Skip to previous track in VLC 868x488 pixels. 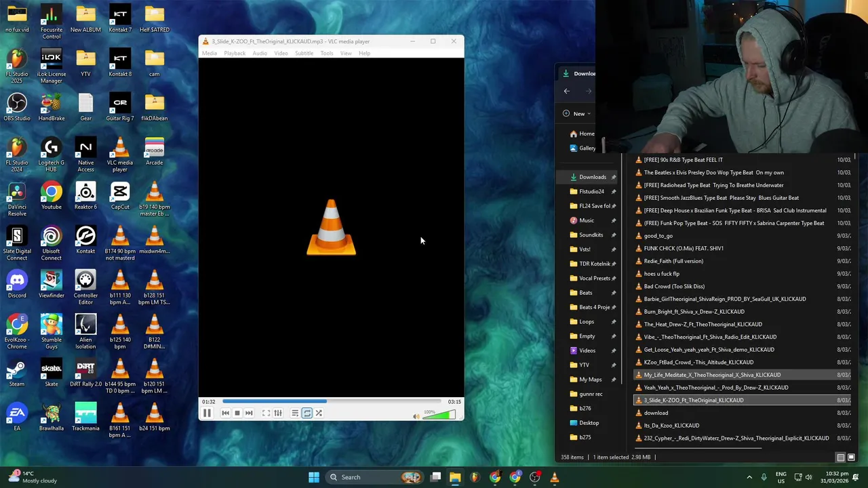pos(225,413)
